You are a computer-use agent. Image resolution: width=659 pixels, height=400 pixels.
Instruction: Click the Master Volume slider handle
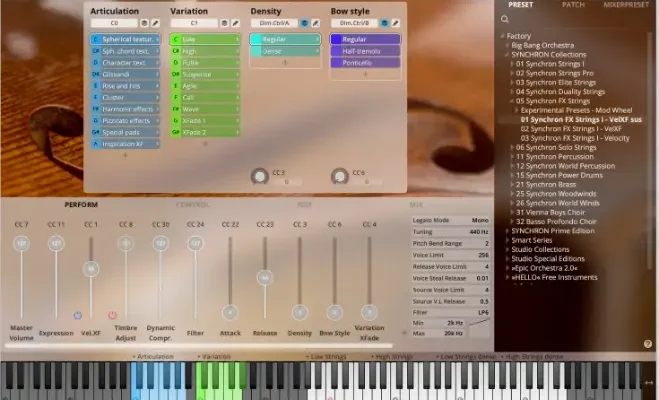pos(21,244)
